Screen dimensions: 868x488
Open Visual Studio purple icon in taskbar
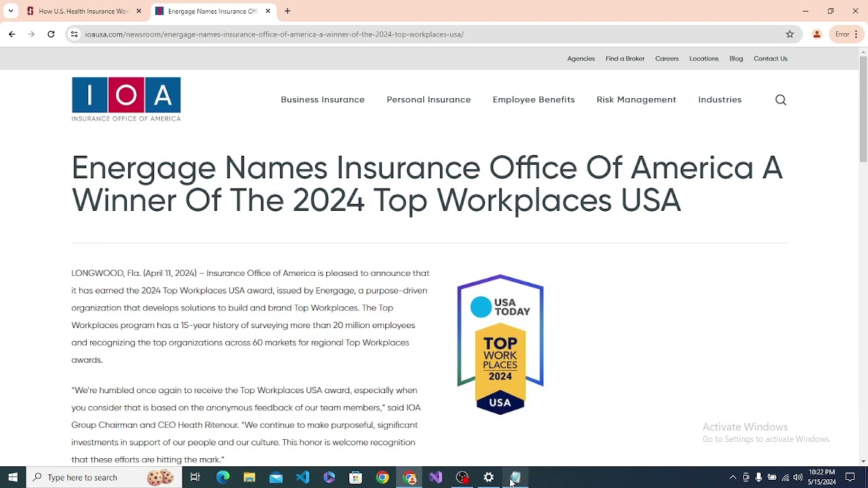(x=436, y=477)
